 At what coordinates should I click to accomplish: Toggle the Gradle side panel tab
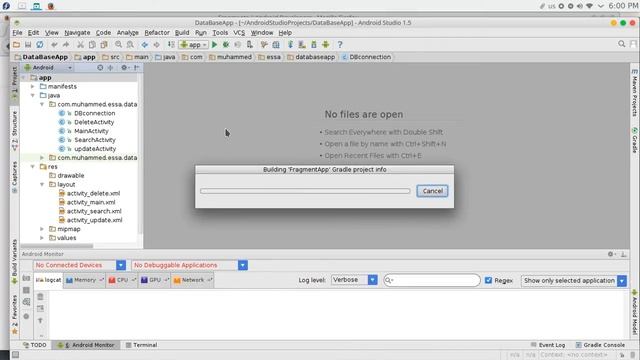pyautogui.click(x=635, y=140)
